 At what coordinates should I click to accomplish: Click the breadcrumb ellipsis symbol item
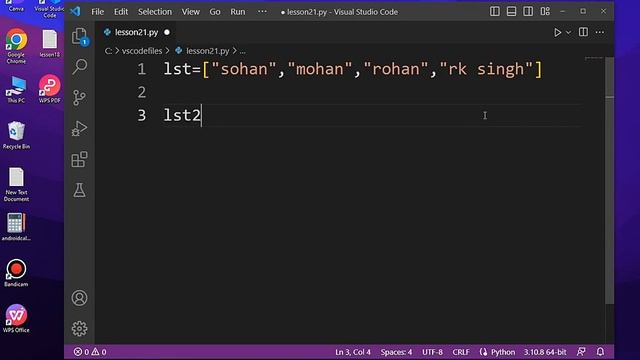tap(243, 51)
